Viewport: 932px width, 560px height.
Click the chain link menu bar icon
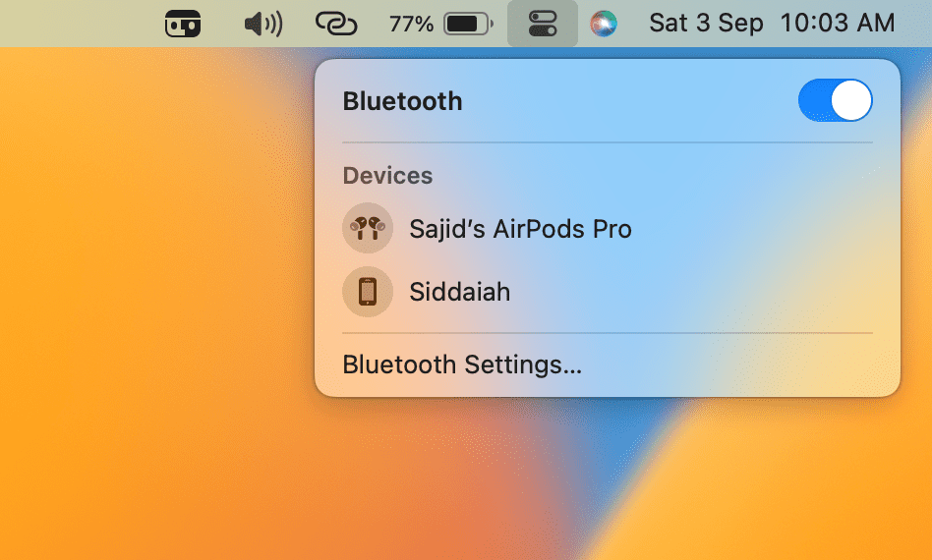click(336, 24)
